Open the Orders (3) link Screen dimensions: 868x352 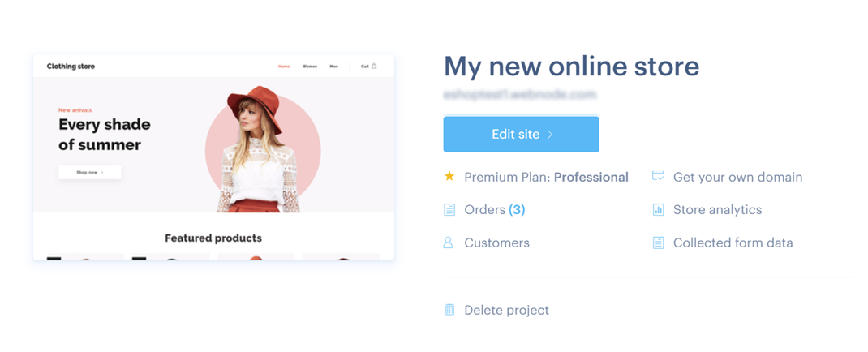point(494,210)
